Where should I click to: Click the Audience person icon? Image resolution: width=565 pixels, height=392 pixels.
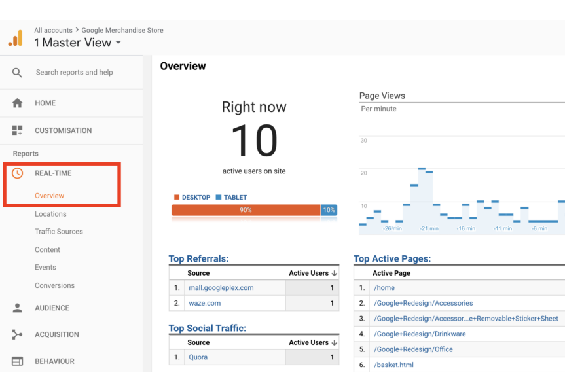[17, 308]
